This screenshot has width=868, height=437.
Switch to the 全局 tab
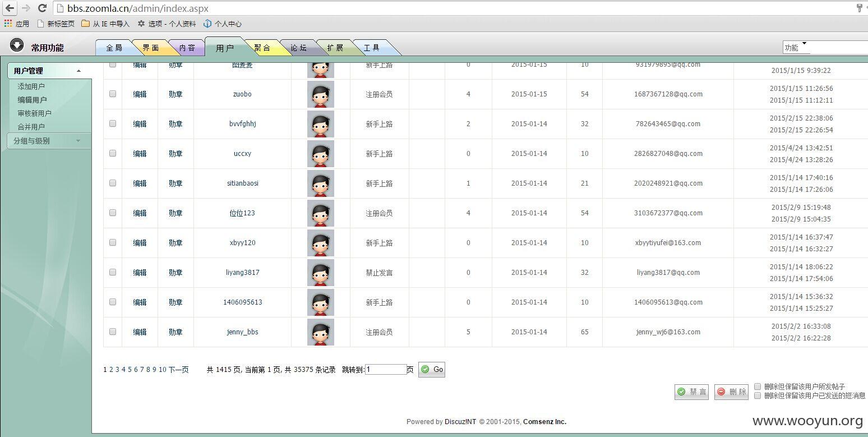click(114, 48)
